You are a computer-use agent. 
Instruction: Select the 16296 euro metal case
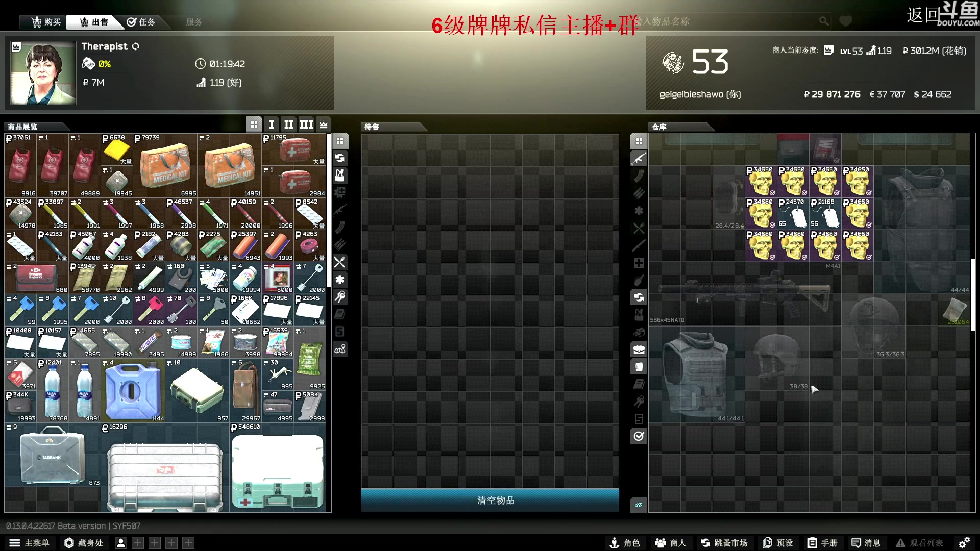point(165,467)
